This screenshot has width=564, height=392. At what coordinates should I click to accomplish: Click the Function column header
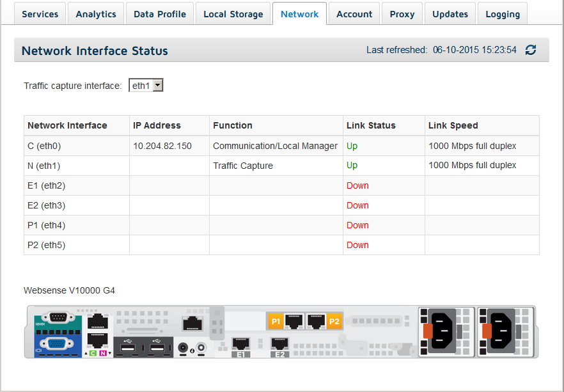coord(276,125)
